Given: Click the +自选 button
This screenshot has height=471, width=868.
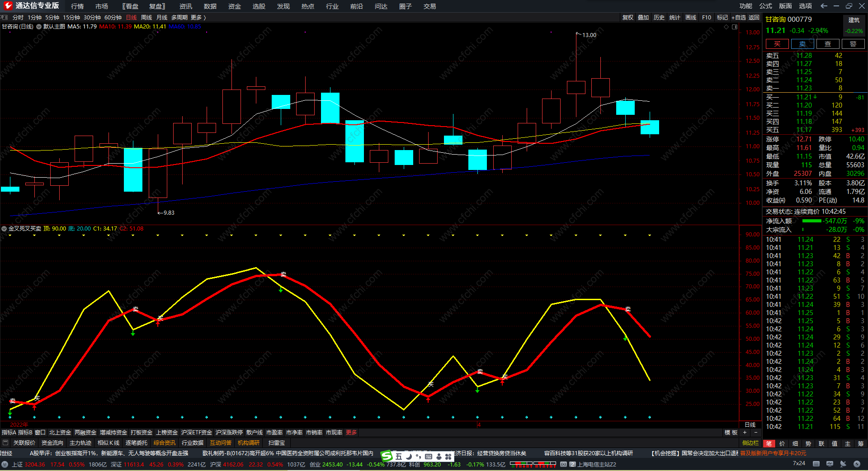Looking at the screenshot, I should pyautogui.click(x=739, y=17).
